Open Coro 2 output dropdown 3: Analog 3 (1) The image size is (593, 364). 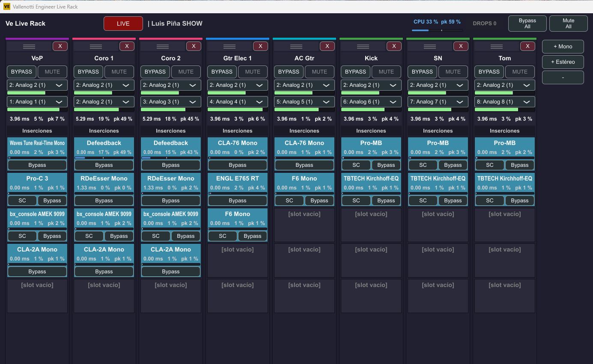pyautogui.click(x=170, y=102)
